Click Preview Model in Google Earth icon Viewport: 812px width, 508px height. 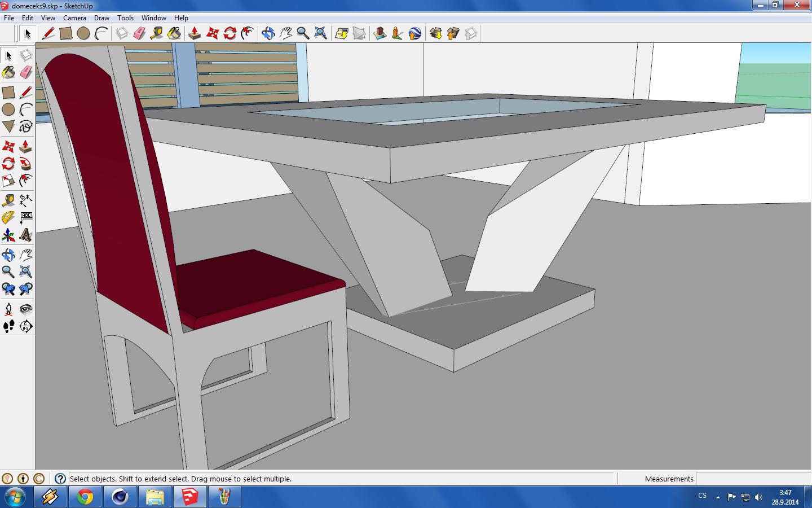point(414,34)
